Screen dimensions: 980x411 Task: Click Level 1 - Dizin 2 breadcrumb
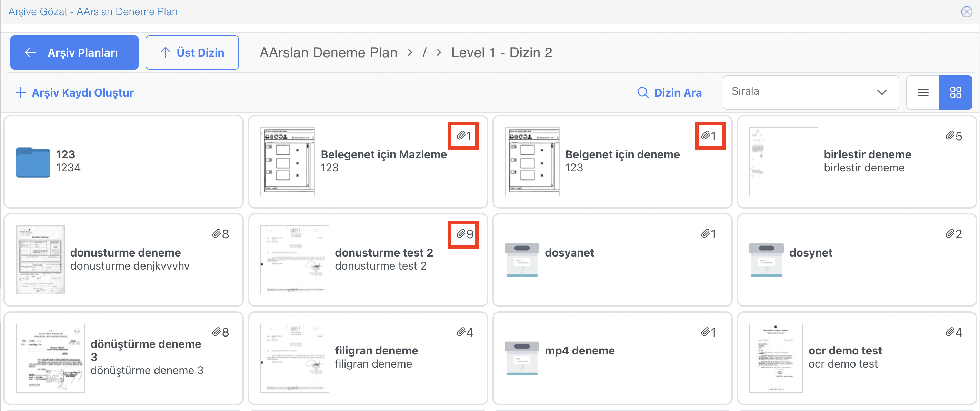click(x=501, y=52)
